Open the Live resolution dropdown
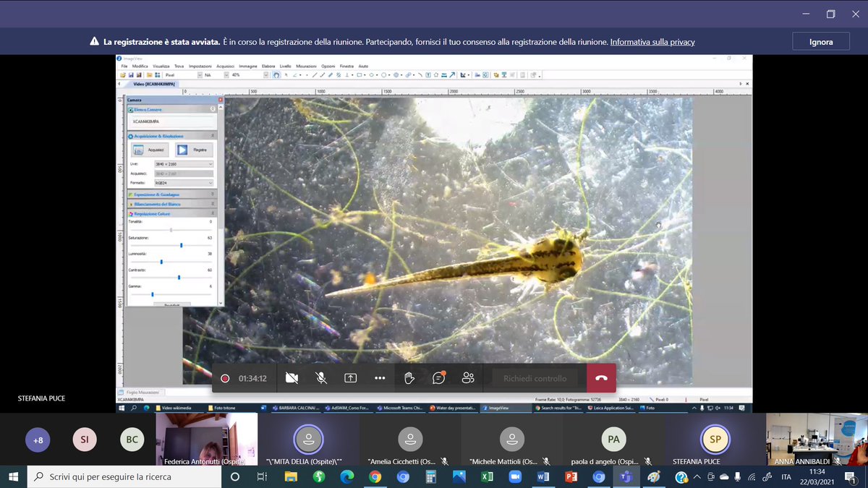 (184, 164)
